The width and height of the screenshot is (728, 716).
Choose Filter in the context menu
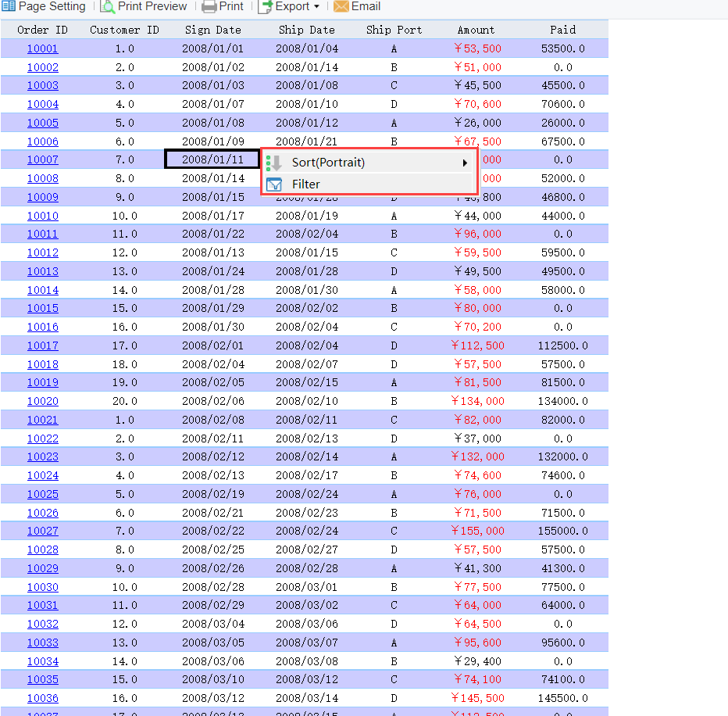[369, 184]
